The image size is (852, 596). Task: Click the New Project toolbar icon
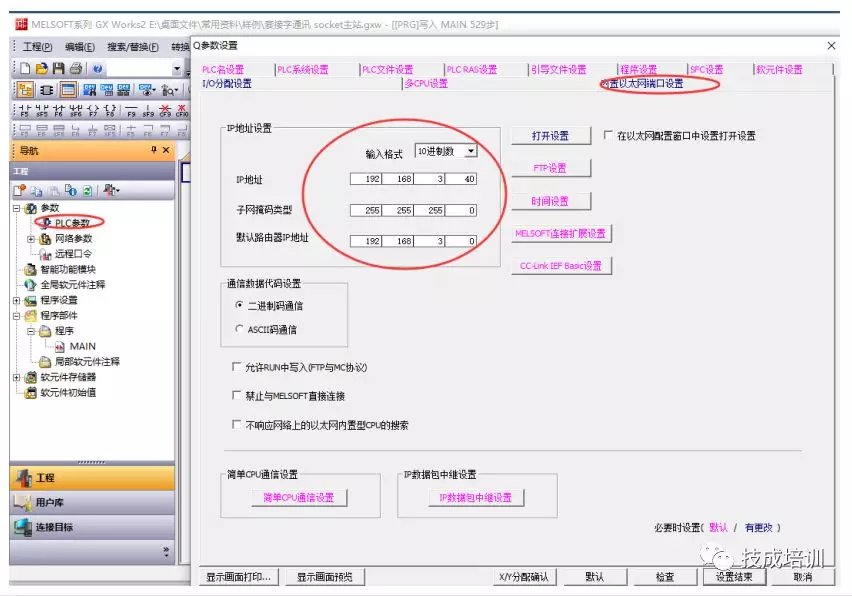pos(24,68)
